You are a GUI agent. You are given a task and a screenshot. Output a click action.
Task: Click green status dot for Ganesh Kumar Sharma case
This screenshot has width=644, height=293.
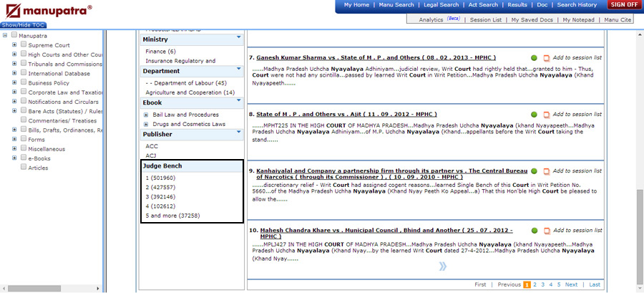[x=534, y=57]
